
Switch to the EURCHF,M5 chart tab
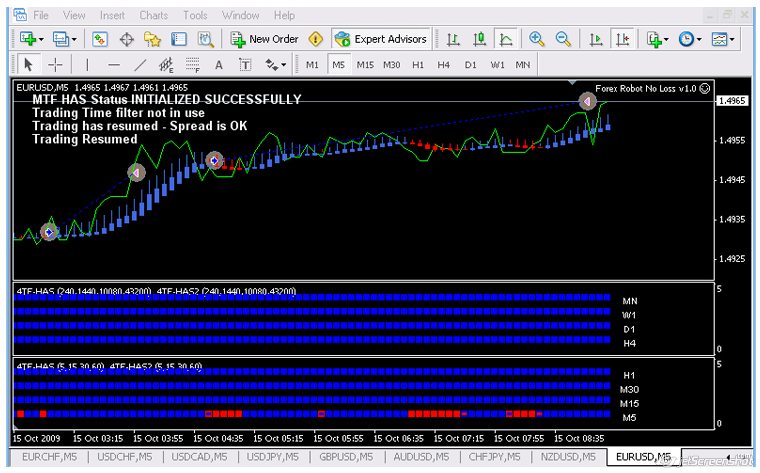point(49,457)
